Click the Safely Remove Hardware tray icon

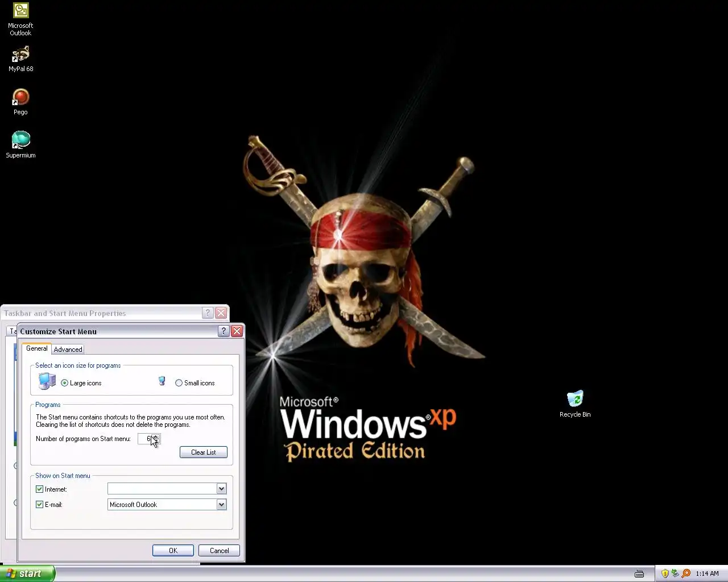point(675,573)
